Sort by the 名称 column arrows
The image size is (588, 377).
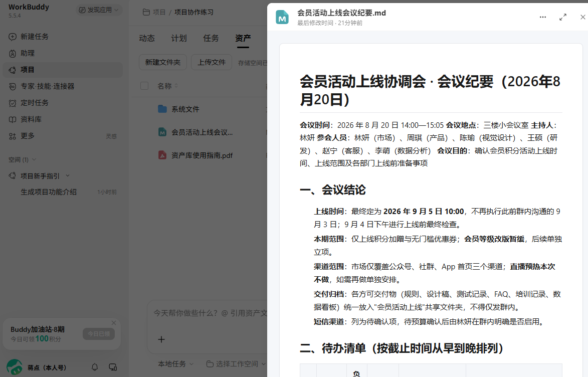(x=176, y=86)
